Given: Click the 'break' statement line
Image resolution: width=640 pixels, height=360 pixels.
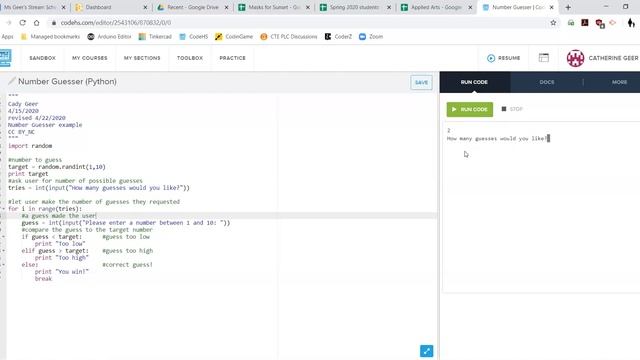Looking at the screenshot, I should point(43,279).
